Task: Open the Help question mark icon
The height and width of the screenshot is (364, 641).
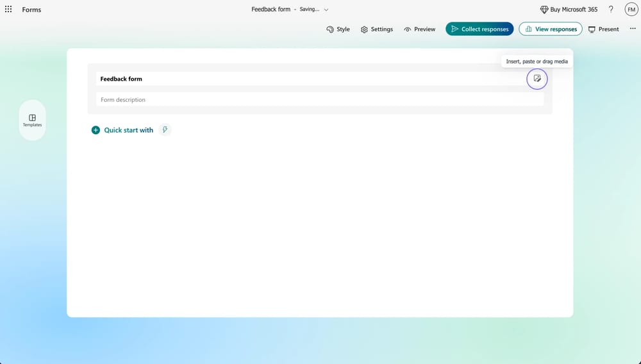Action: coord(611,10)
